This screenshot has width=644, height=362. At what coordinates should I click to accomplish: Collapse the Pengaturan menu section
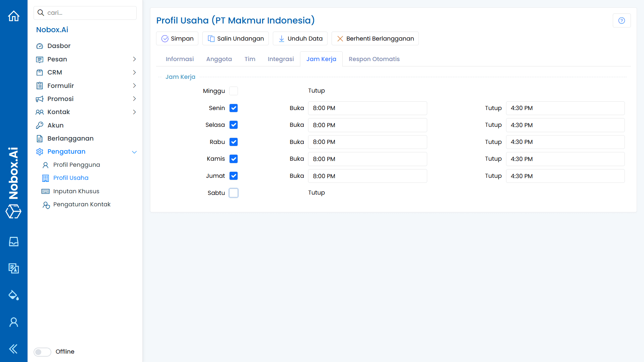pyautogui.click(x=134, y=152)
